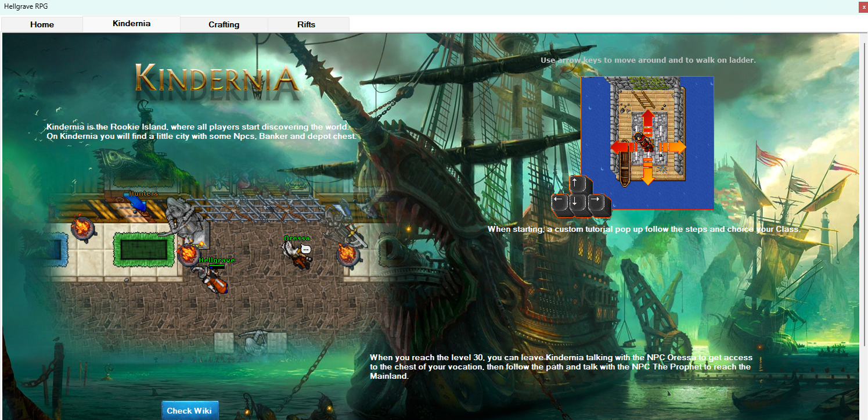Click the Oressa NPC character
Screen dimensions: 868x420
point(298,254)
